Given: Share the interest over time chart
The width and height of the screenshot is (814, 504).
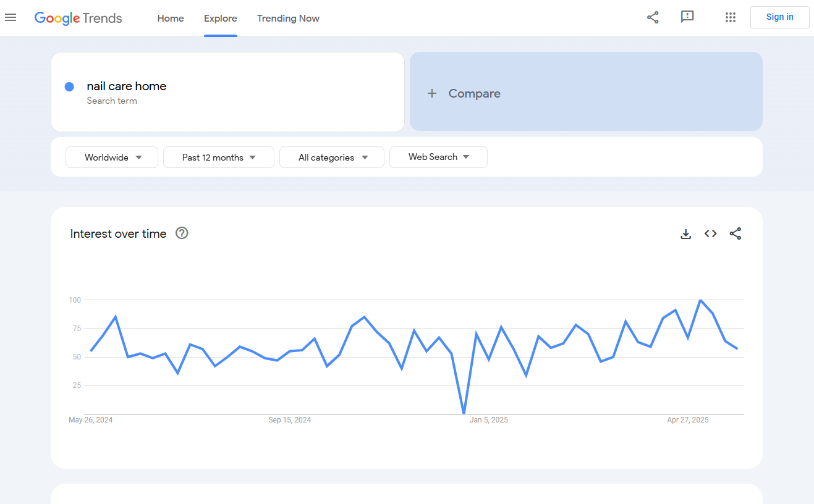Looking at the screenshot, I should click(x=735, y=233).
